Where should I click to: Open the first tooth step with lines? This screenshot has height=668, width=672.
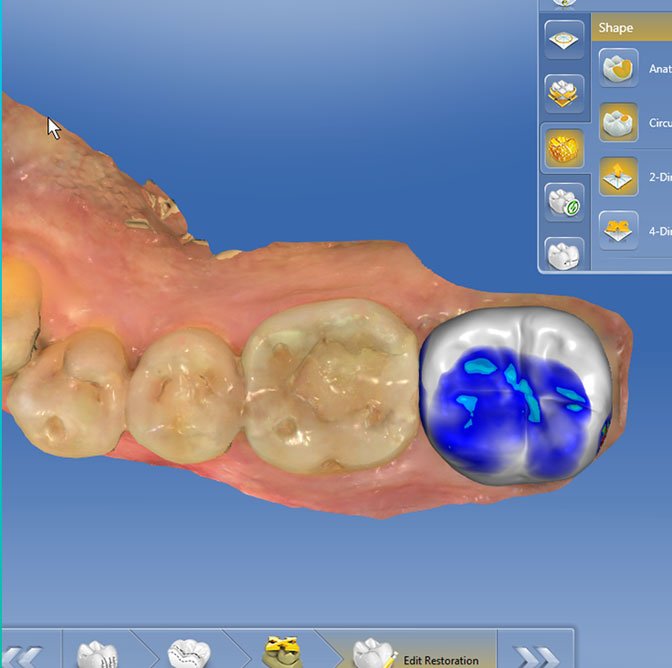97,653
